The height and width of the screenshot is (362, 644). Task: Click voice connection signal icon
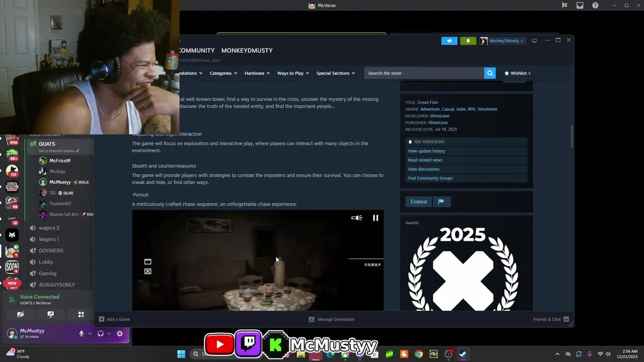pyautogui.click(x=12, y=300)
